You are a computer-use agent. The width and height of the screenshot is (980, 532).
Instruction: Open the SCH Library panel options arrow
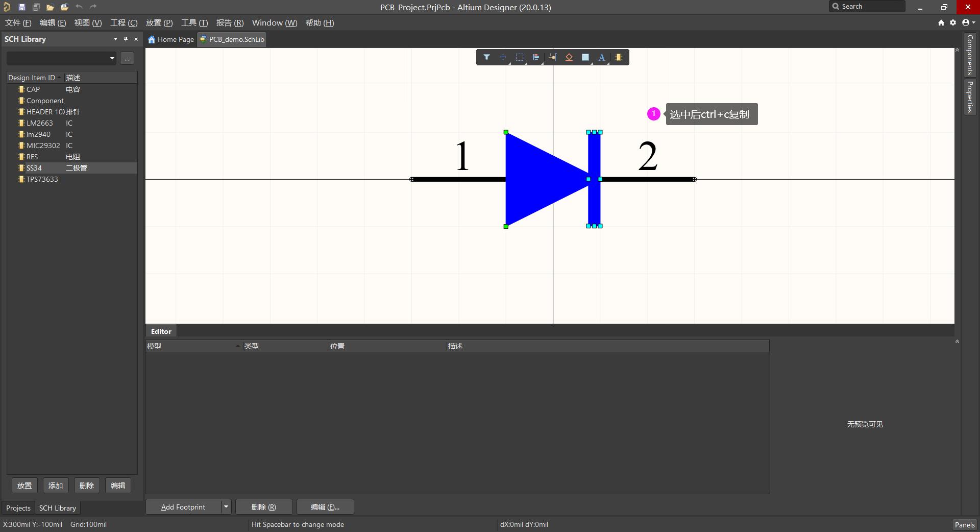click(115, 39)
